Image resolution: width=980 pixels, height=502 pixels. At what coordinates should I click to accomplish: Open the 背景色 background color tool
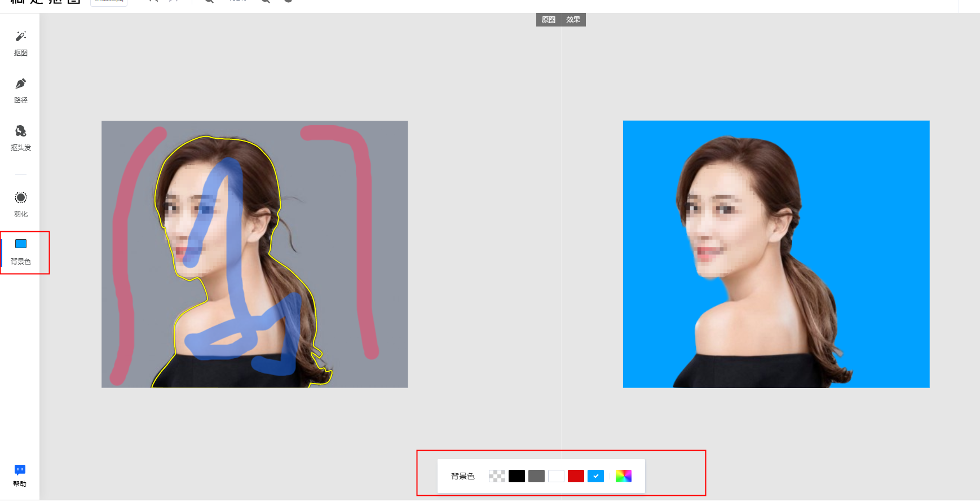click(x=20, y=252)
